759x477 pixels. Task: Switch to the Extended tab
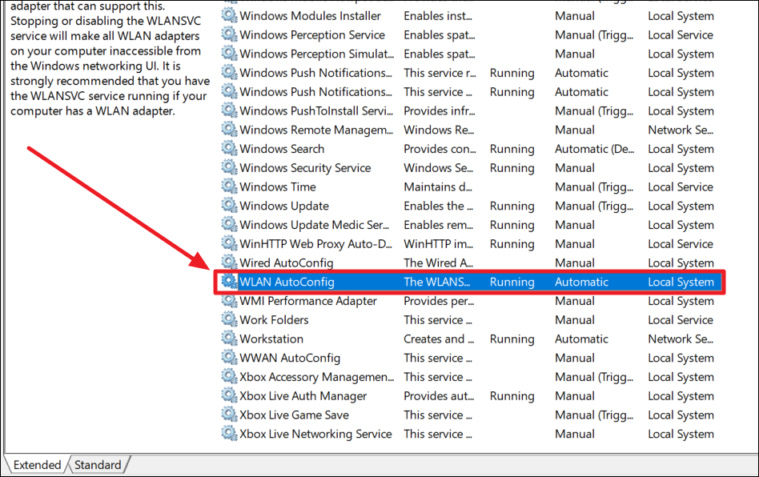coord(37,465)
